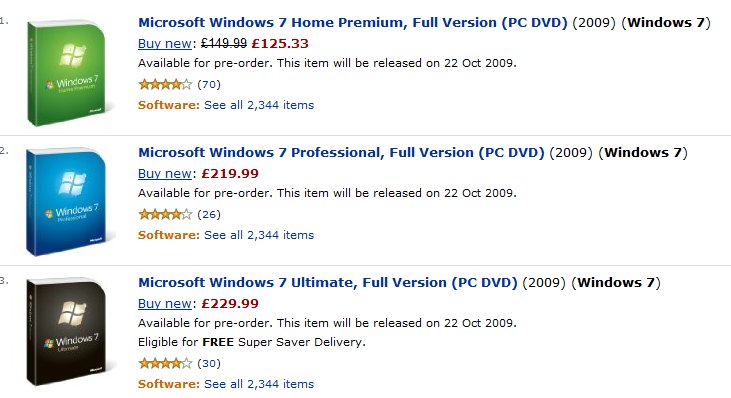Viewport: 731px width, 398px height.
Task: Click the £125.33 price for Home Premium
Action: [280, 44]
